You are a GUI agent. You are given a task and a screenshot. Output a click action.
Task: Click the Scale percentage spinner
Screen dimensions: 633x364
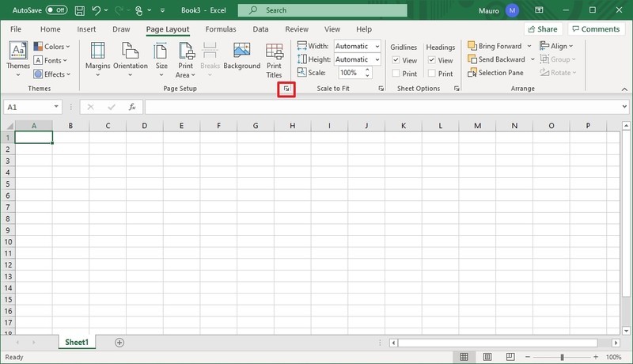click(367, 73)
